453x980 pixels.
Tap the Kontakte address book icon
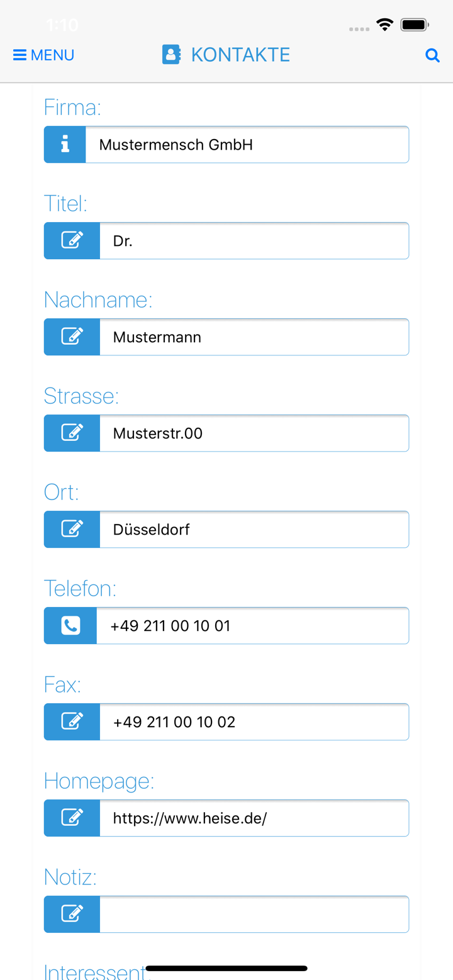click(x=171, y=55)
